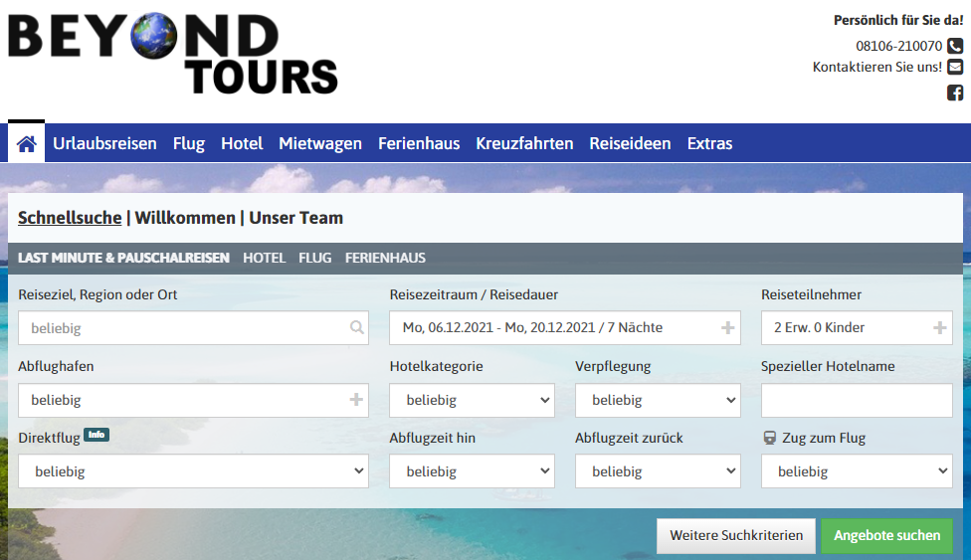Viewport: 971px width, 560px height.
Task: Focus the Spezieller Hotelname text field
Action: (x=857, y=400)
